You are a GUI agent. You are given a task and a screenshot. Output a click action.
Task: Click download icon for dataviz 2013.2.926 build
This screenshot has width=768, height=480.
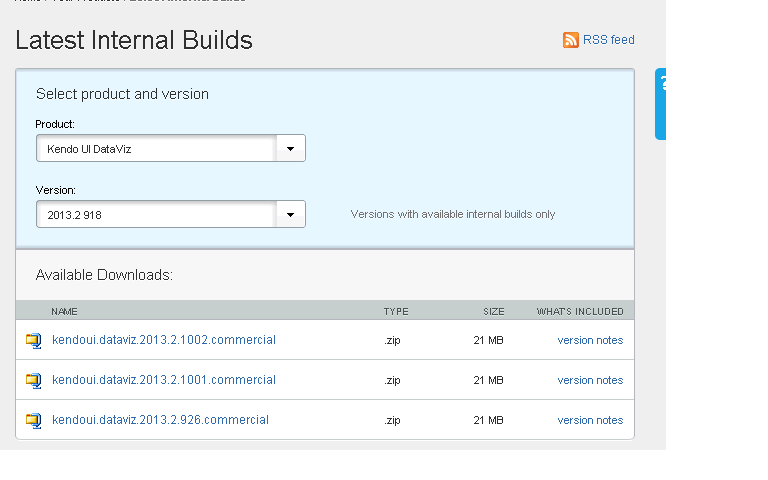(x=34, y=421)
